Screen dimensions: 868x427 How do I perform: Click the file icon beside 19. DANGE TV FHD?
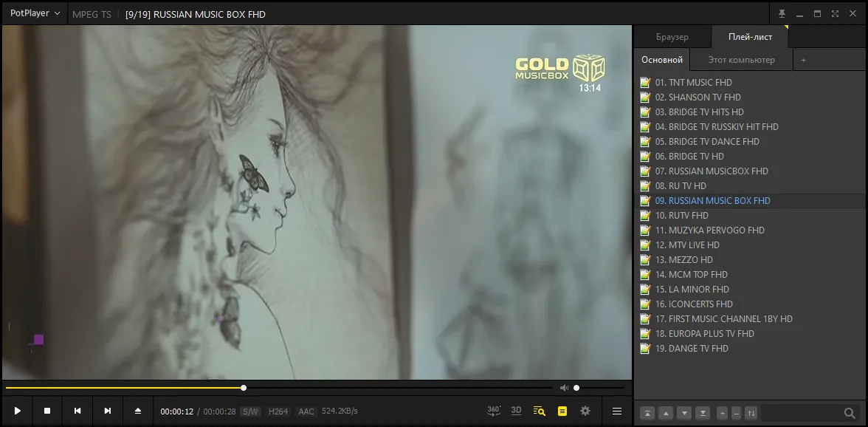click(x=645, y=348)
